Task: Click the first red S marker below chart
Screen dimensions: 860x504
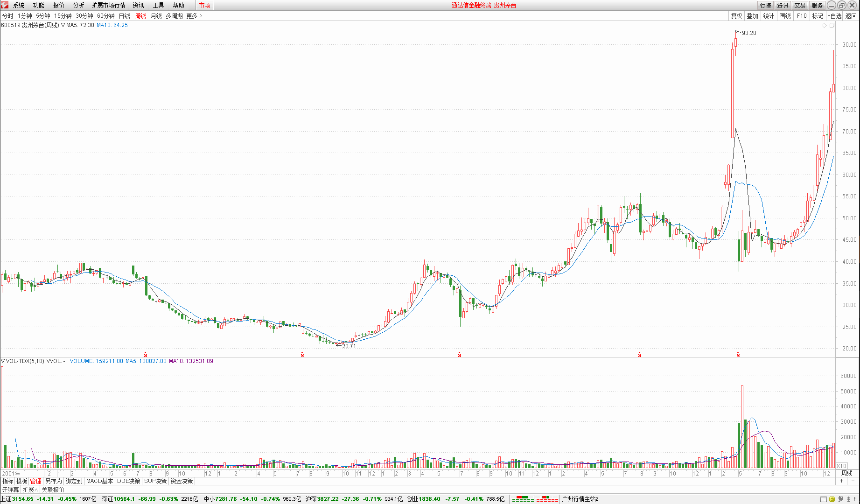Action: click(x=146, y=355)
